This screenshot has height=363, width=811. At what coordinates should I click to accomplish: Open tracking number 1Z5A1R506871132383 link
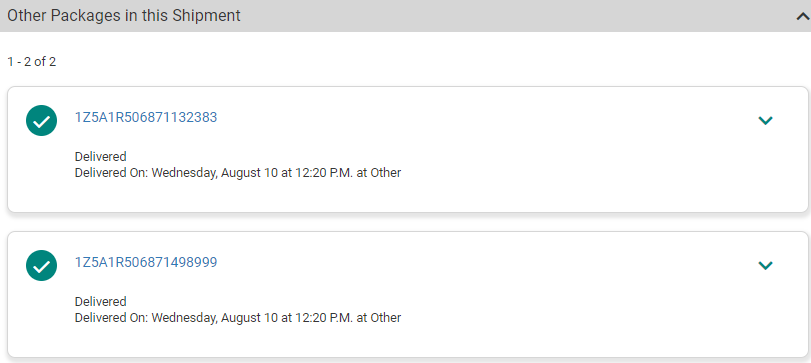146,118
